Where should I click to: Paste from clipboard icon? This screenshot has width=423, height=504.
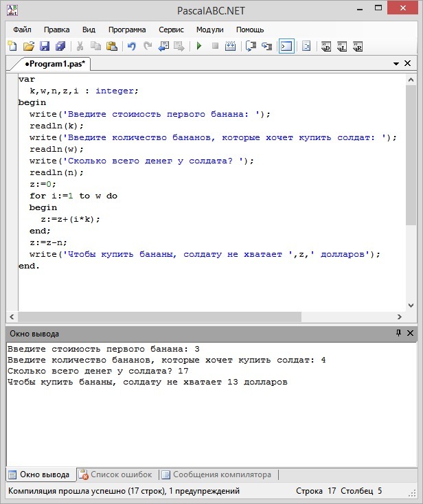(111, 46)
